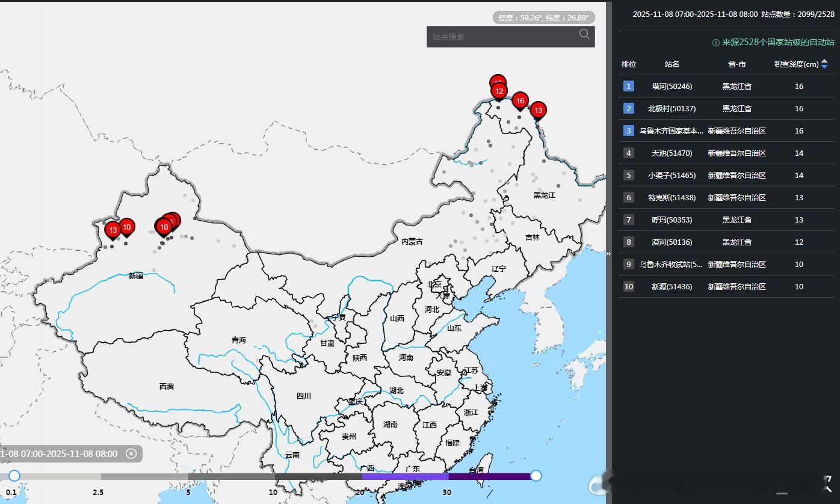The height and width of the screenshot is (504, 840).
Task: Click the snow depth 14 value for 天池
Action: pos(799,153)
